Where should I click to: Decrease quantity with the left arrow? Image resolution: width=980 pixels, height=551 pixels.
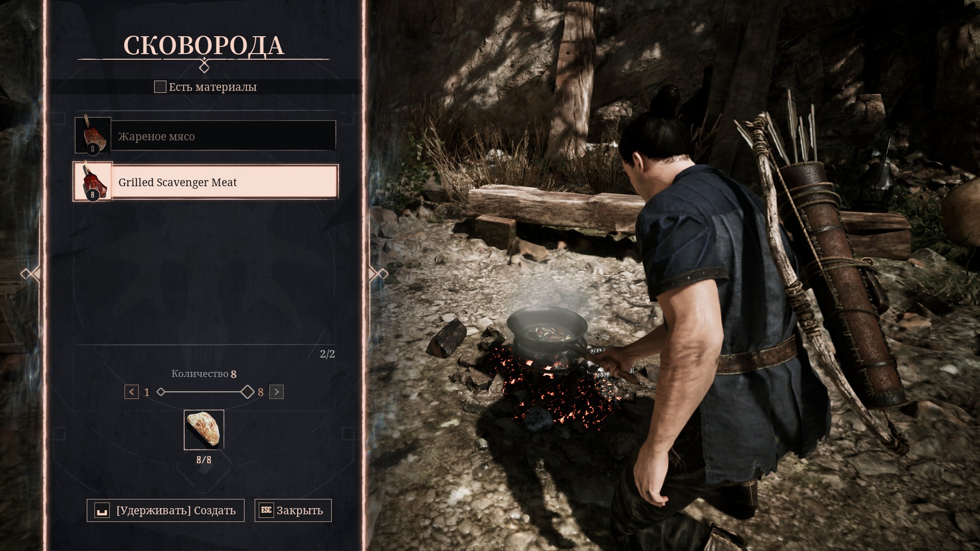pyautogui.click(x=132, y=392)
